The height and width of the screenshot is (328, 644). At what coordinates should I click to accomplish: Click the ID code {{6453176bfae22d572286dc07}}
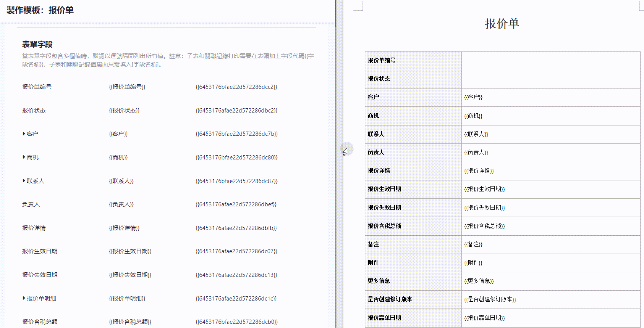tap(236, 251)
